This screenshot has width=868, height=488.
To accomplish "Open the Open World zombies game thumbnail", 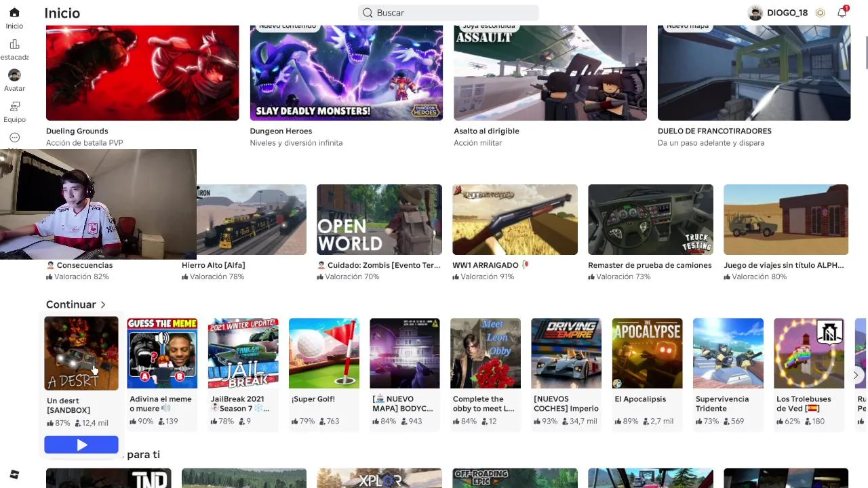I will [379, 220].
